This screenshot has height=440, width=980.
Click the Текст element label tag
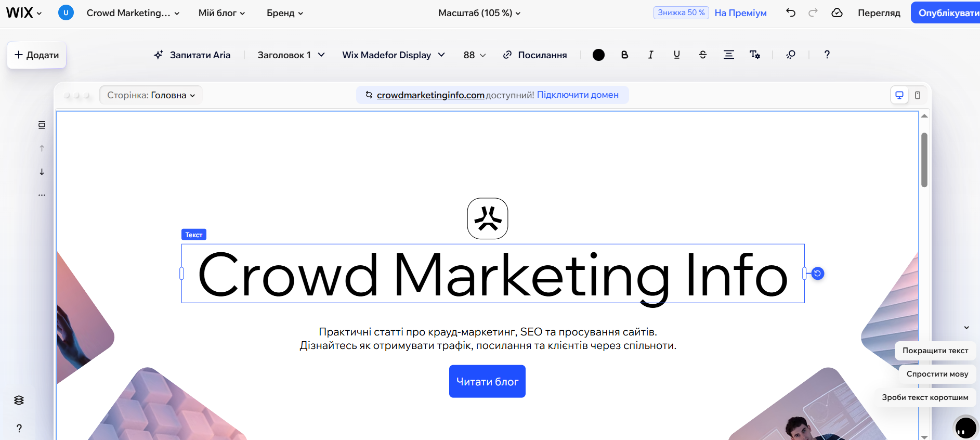coord(194,235)
